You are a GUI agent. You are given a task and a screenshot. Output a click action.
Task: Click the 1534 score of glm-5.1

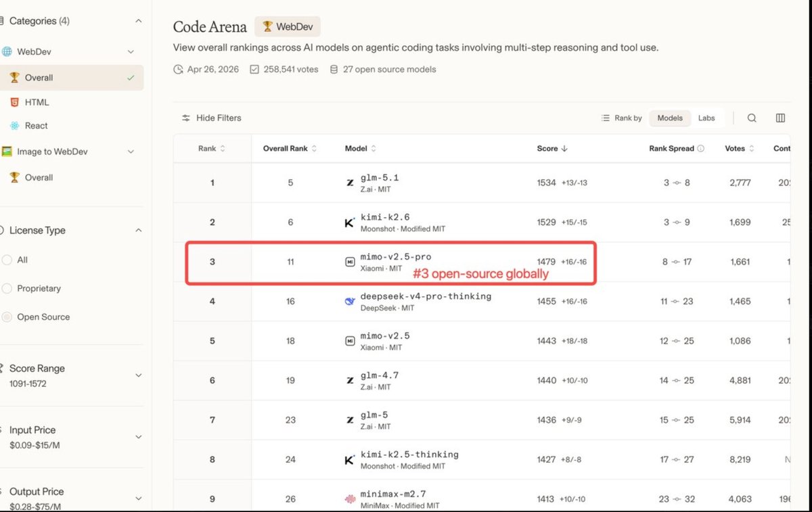click(546, 183)
